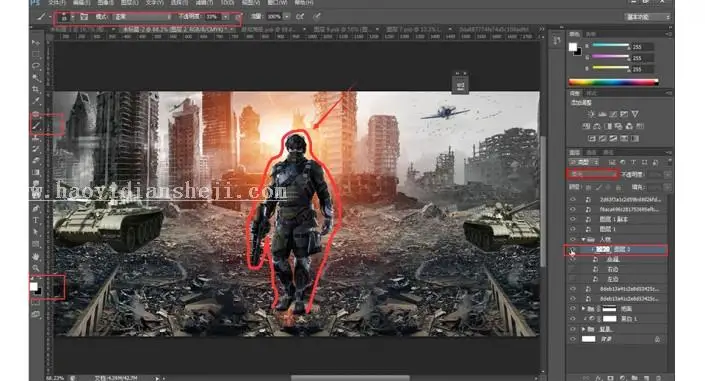Viewport: 705px width, 381px height.
Task: Open the layer blend mode dropdown
Action: tap(593, 174)
